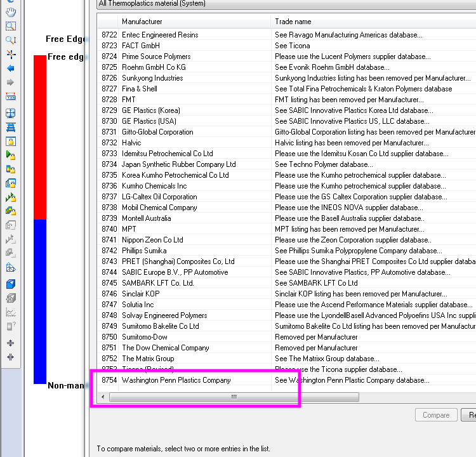Select the dynamic zoom magnifier tool
The width and height of the screenshot is (476, 457).
(11, 40)
